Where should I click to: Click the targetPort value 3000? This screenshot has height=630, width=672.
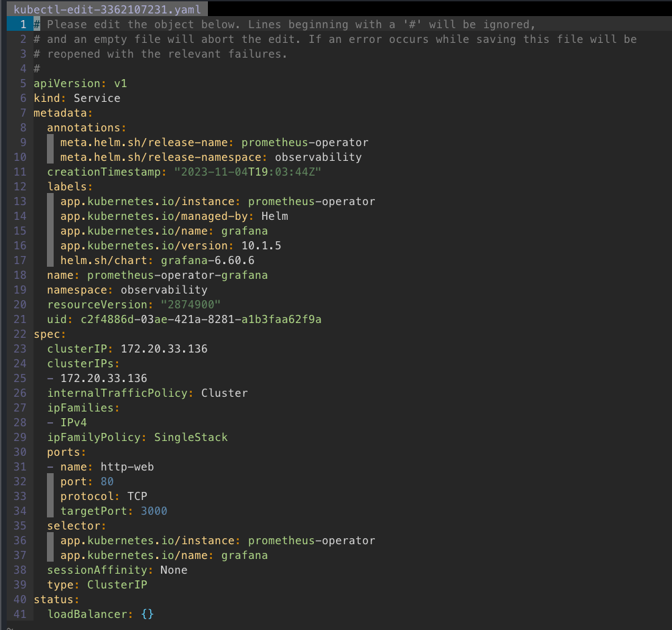pos(154,511)
